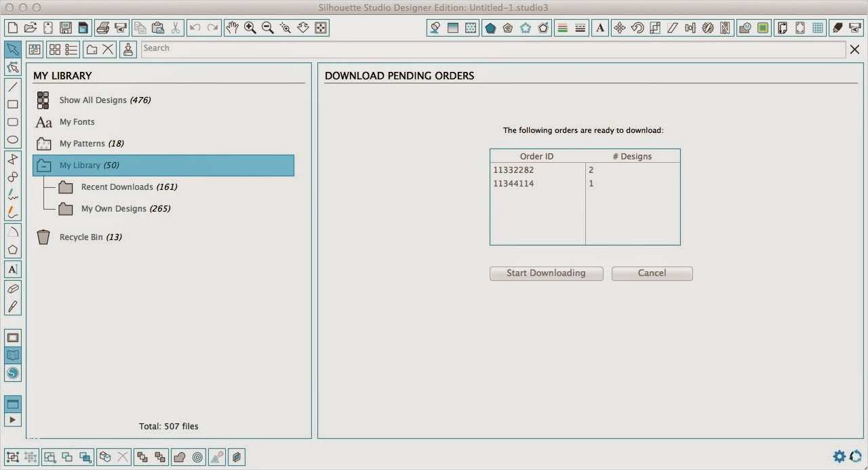The image size is (868, 470).
Task: Save the document with floppy disk icon
Action: (65, 28)
